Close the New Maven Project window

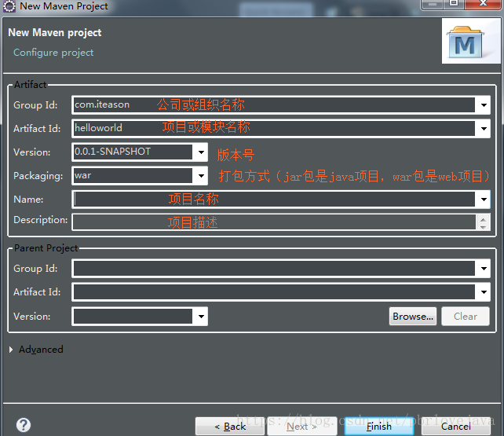[x=483, y=4]
